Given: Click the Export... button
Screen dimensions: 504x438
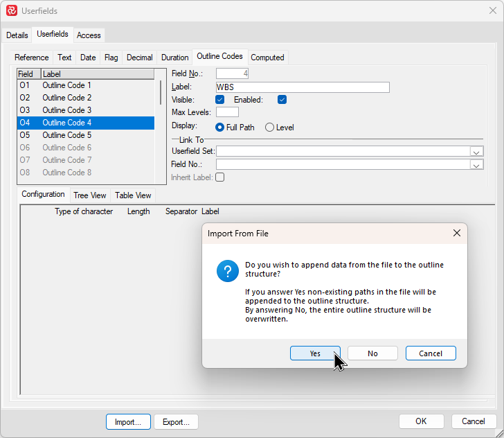Looking at the screenshot, I should (176, 421).
